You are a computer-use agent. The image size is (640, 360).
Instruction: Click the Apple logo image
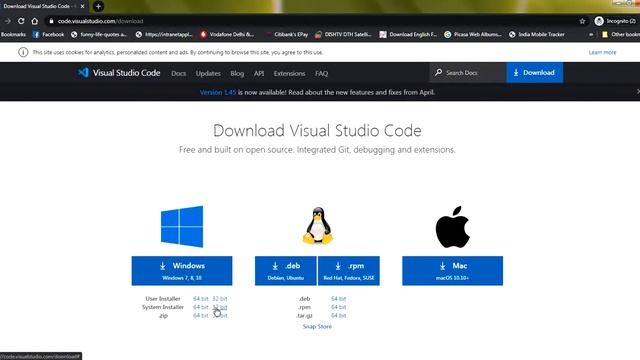453,227
